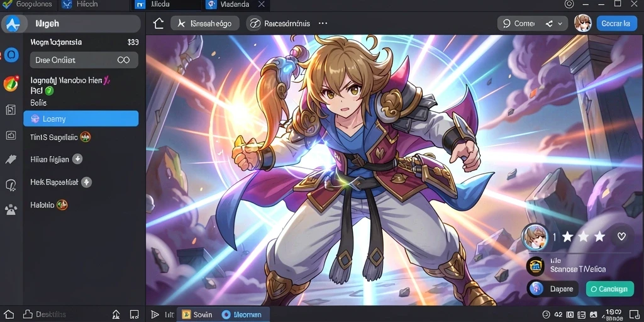The image size is (644, 322).
Task: Expand the share dropdown chevron
Action: pos(560,24)
